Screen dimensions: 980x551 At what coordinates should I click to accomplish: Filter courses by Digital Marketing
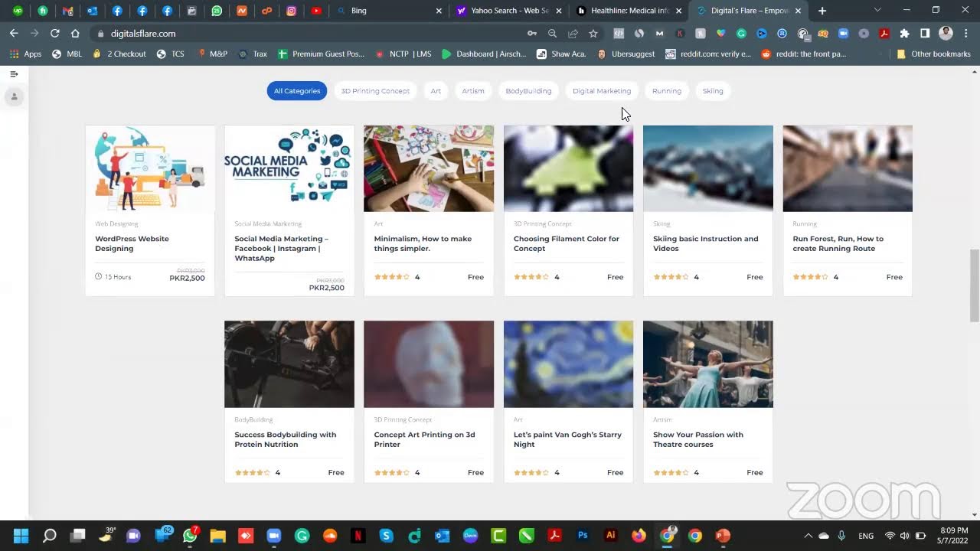click(x=602, y=91)
